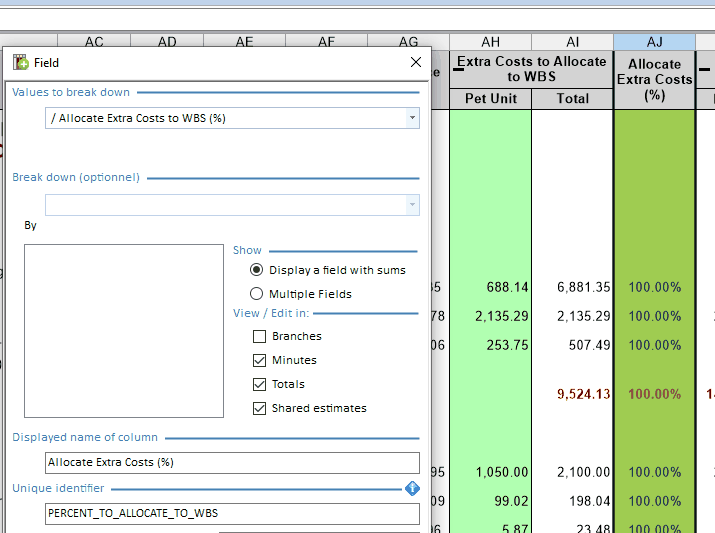
Task: Click the Displayed name of column field
Action: [x=232, y=463]
